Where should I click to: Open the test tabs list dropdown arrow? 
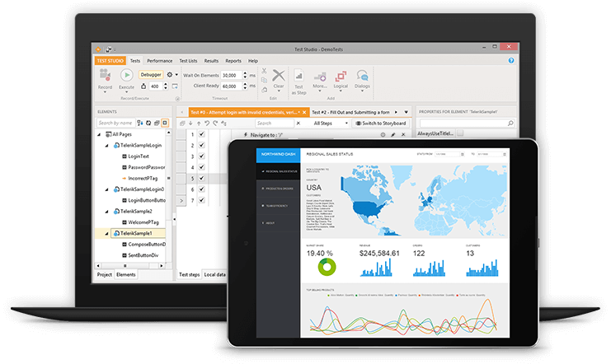click(x=406, y=112)
